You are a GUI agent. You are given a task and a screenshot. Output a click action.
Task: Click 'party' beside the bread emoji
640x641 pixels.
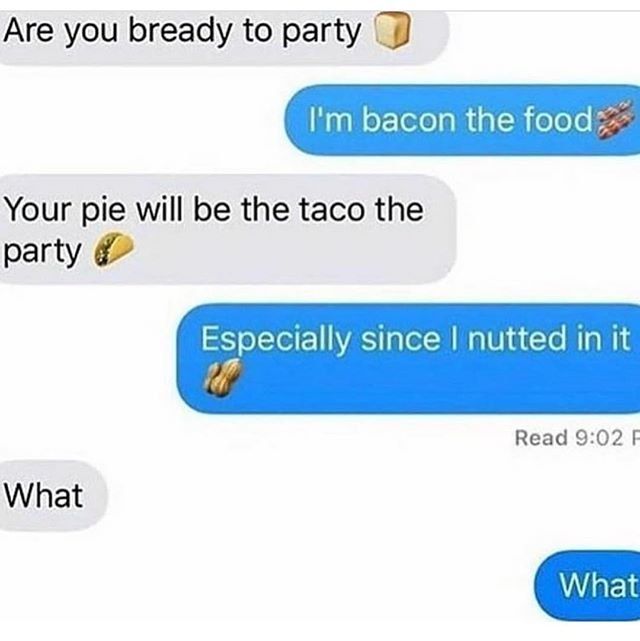321,33
